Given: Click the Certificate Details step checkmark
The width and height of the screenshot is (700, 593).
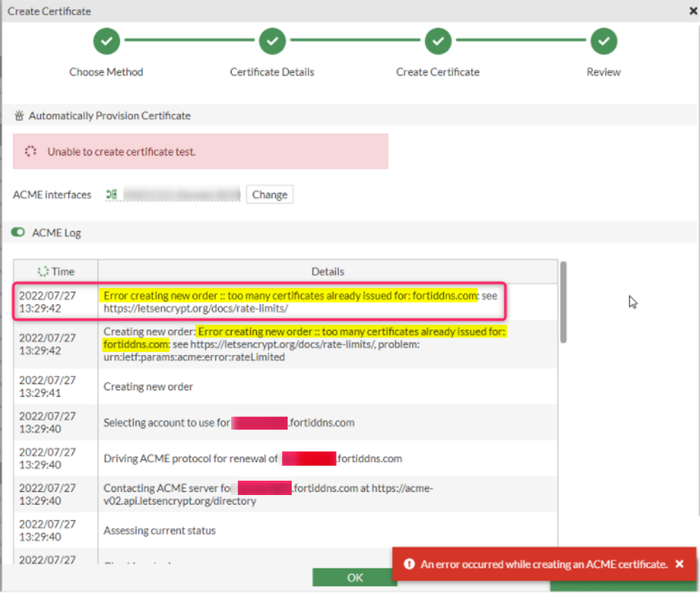Looking at the screenshot, I should (x=273, y=41).
